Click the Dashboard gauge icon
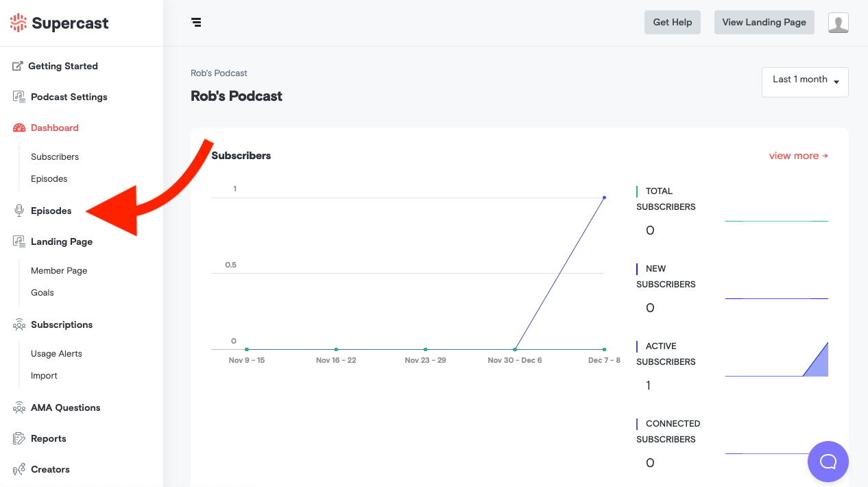The width and height of the screenshot is (868, 487). coord(19,128)
